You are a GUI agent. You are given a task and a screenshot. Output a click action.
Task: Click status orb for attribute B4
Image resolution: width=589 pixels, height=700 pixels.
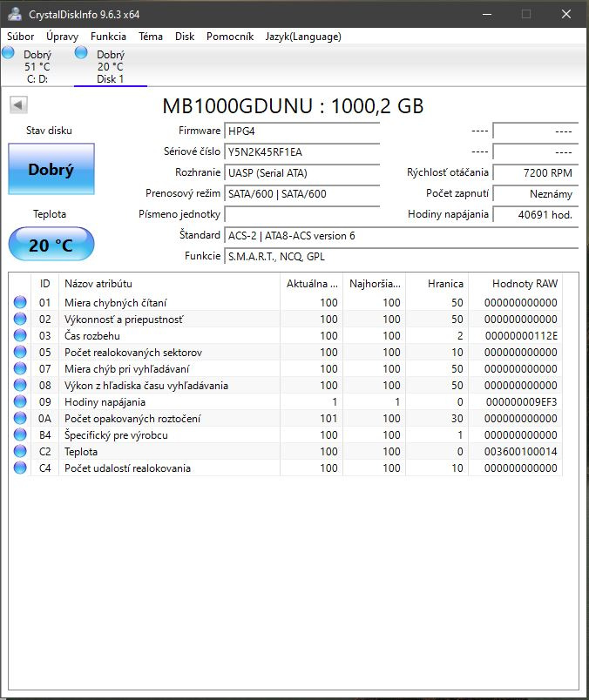click(x=20, y=434)
